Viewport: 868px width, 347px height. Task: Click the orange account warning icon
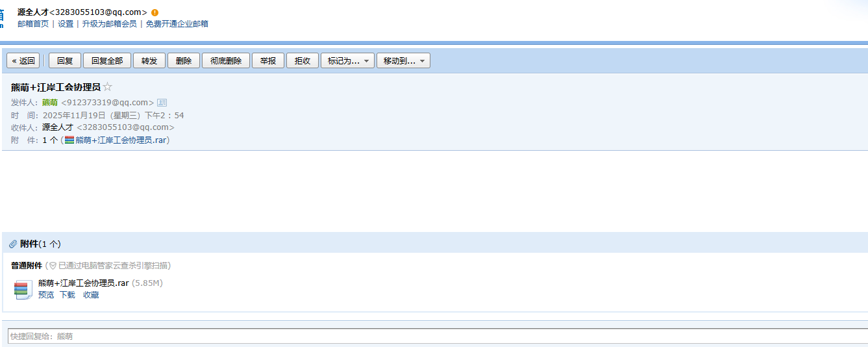tap(155, 13)
